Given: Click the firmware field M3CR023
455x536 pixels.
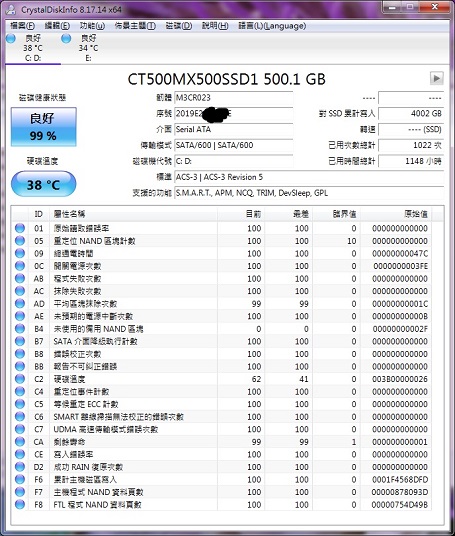Looking at the screenshot, I should [233, 98].
